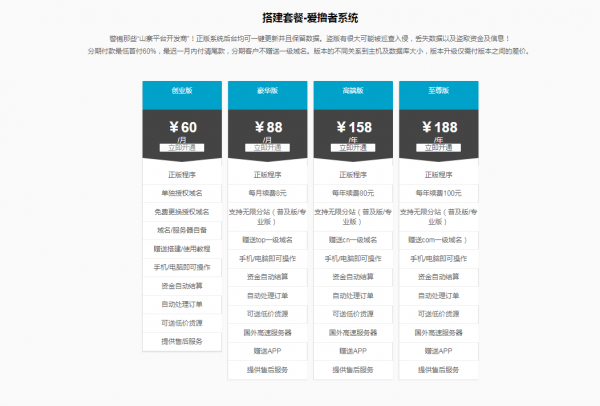Click 立即开通 under the ¥188 plan
The height and width of the screenshot is (406, 600).
click(439, 148)
